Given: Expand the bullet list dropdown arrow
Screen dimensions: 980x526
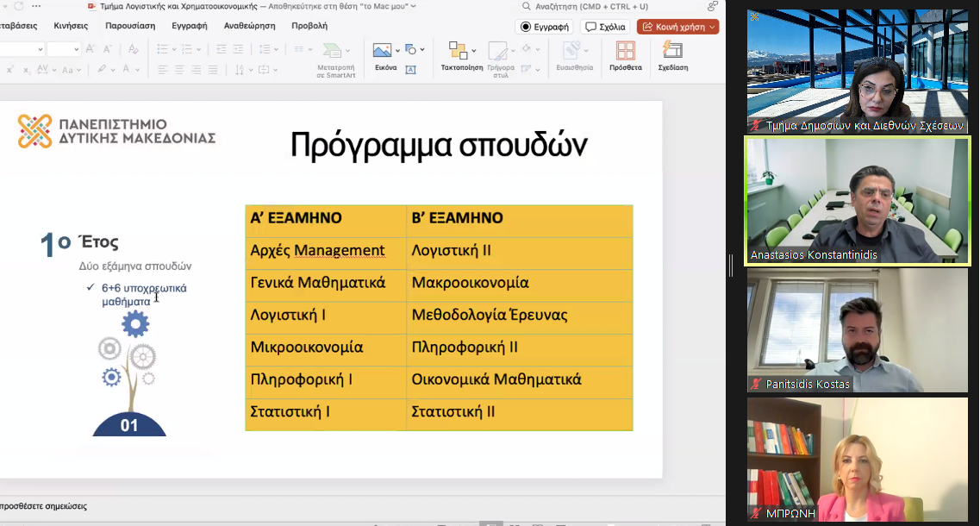Looking at the screenshot, I should (173, 49).
